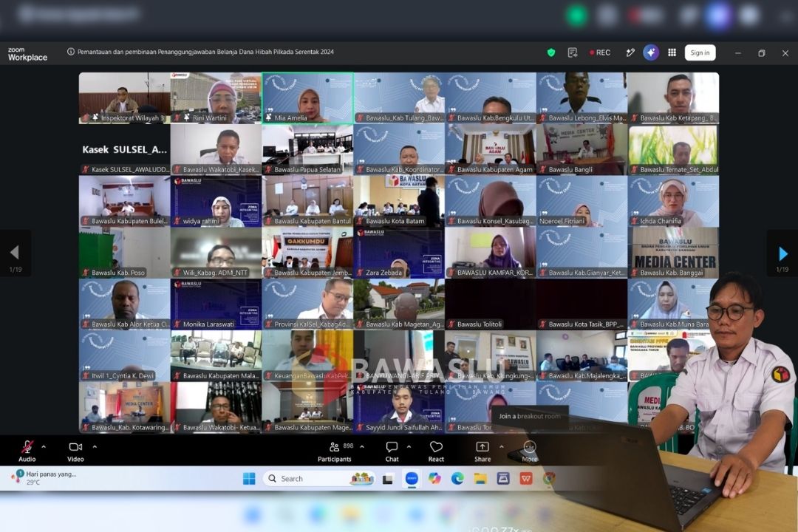
Task: Select widya rahmi's video tile
Action: (x=216, y=201)
